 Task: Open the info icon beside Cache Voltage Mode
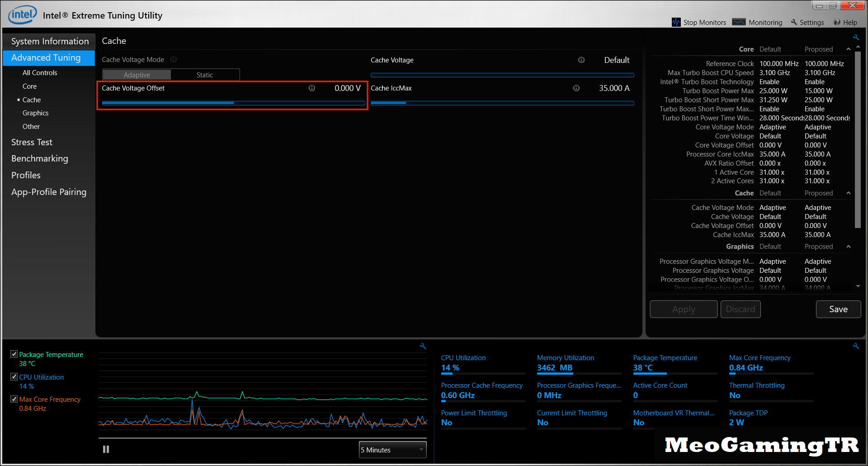(174, 59)
